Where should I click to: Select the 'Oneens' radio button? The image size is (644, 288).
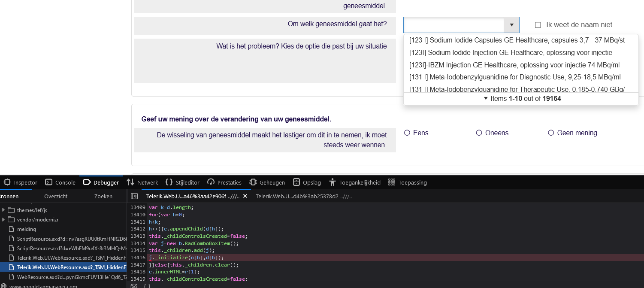[479, 133]
